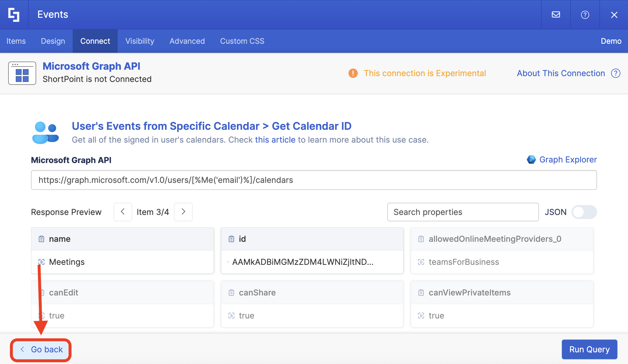
Task: Click the clipboard icon beside id property
Action: (x=231, y=239)
